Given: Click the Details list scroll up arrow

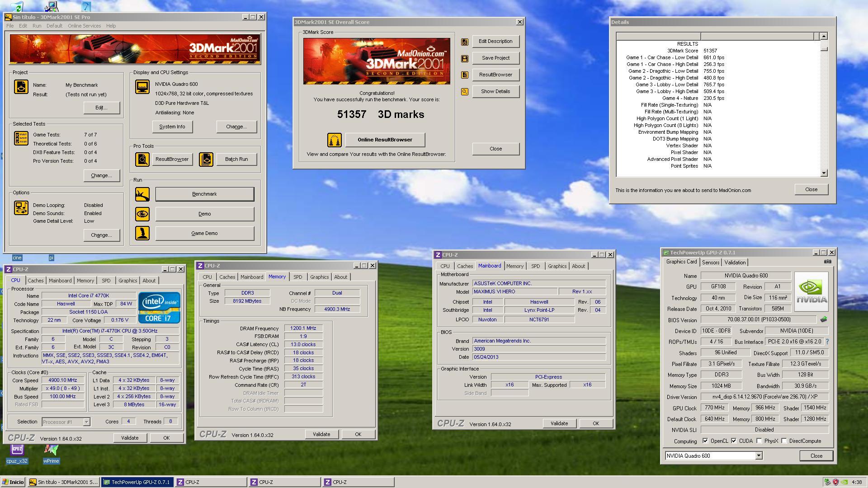Looking at the screenshot, I should [824, 36].
